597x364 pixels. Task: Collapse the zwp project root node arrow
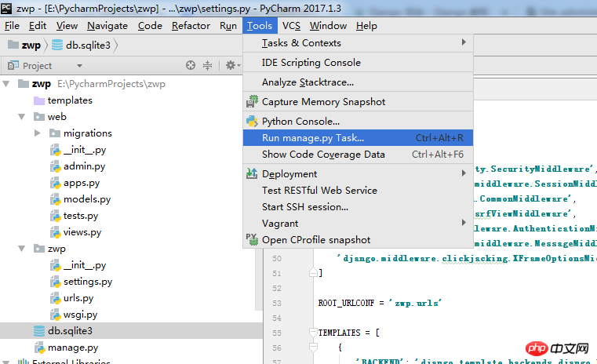(6, 84)
